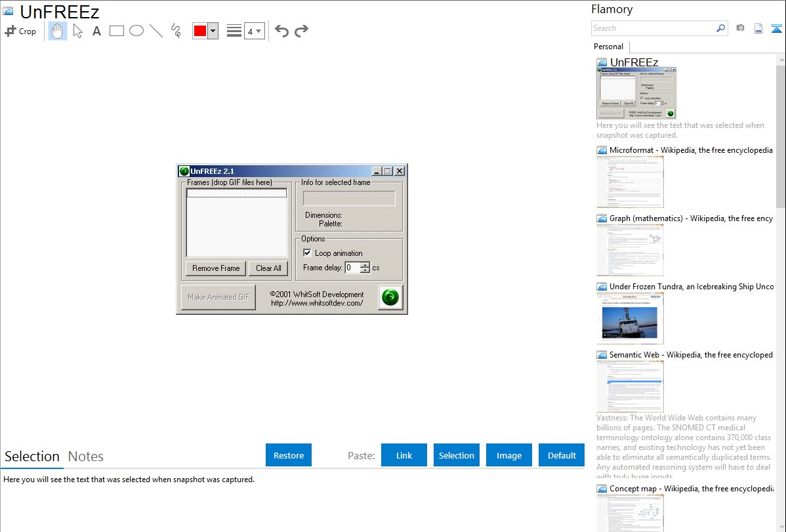786x532 pixels.
Task: Open the Graph (mathematics) snapshot thumbnail
Action: pyautogui.click(x=630, y=250)
